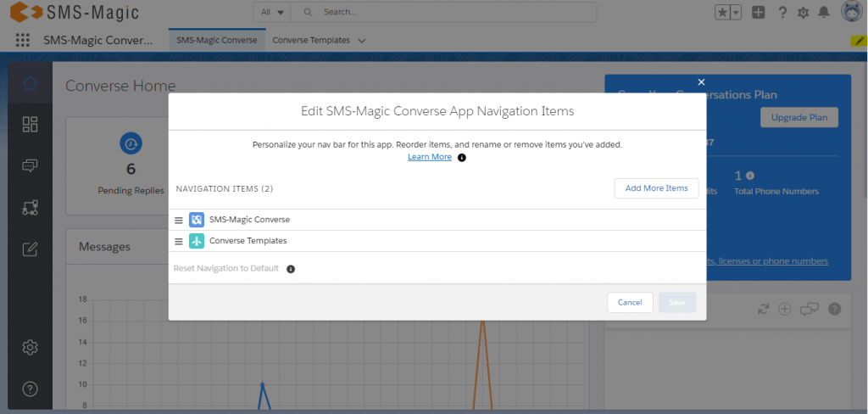Click the SMS-Magic Conver... app name

click(97, 41)
